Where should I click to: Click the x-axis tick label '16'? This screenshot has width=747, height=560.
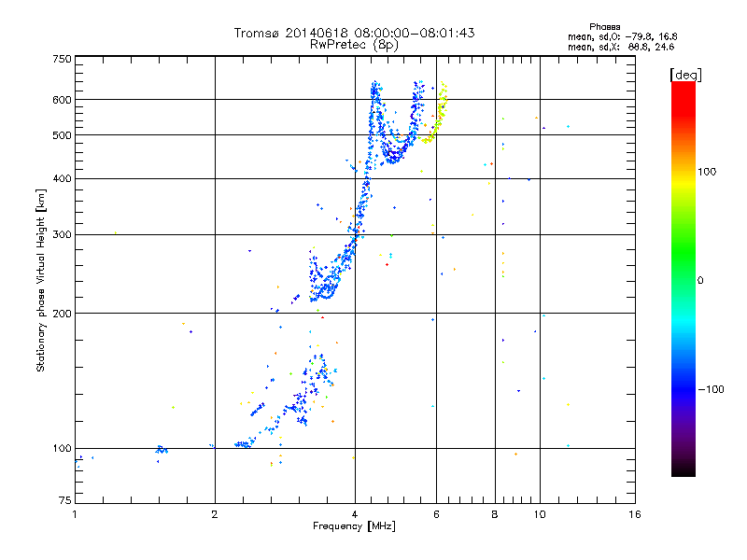click(635, 514)
